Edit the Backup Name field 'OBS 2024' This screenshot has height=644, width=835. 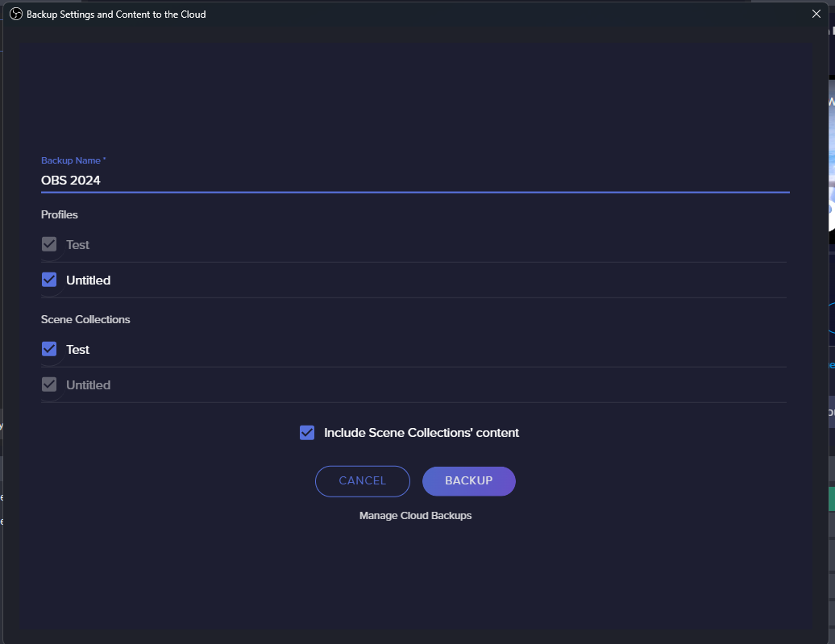coord(415,181)
